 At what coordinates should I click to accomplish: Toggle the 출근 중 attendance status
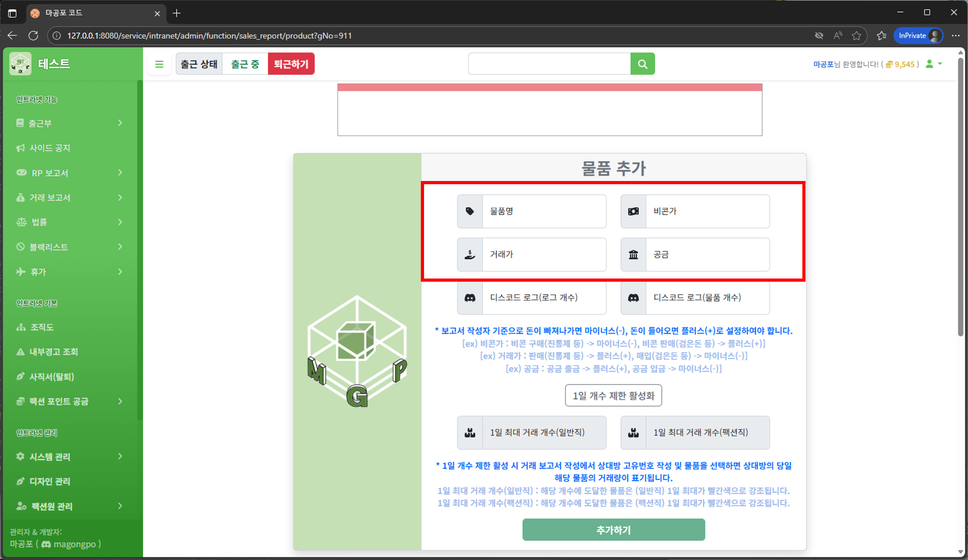pyautogui.click(x=245, y=64)
